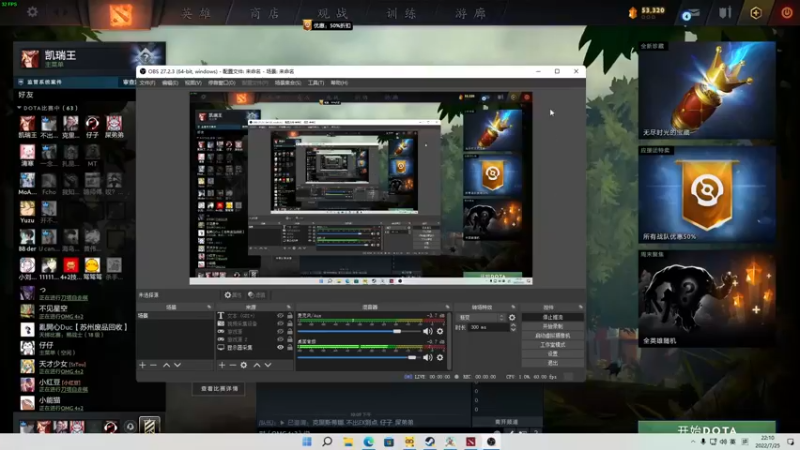Screen dimensions: 800x450
Task: Open the armory shield icon
Action: click(725, 13)
